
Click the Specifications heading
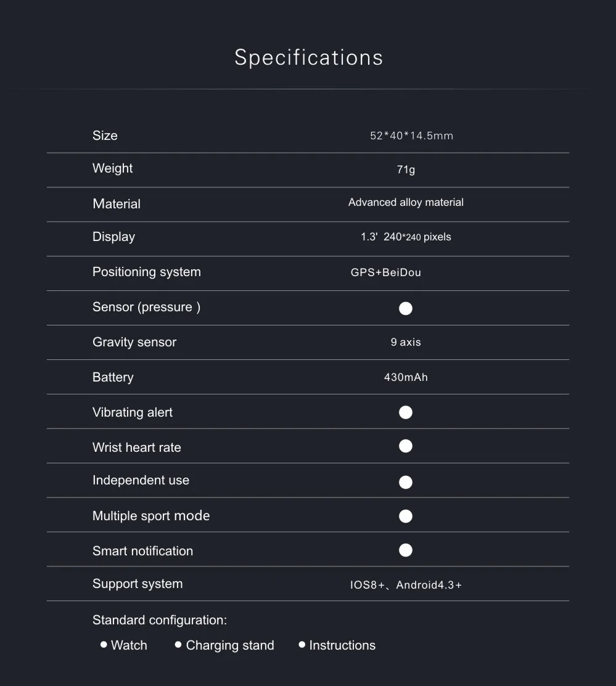point(309,57)
